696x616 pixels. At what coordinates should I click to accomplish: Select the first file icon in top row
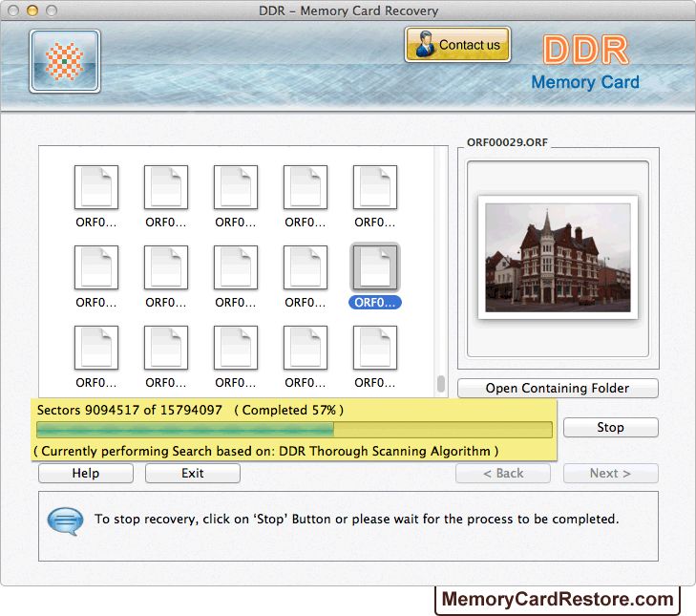coord(96,187)
